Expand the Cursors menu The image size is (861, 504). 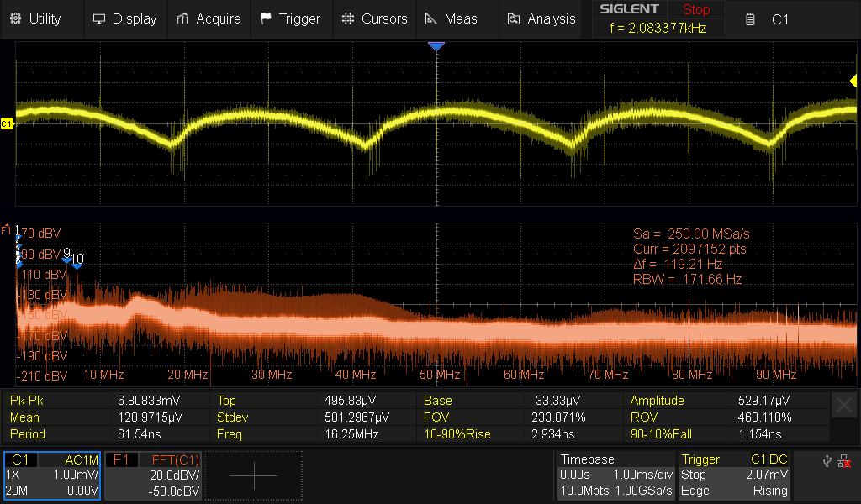[x=375, y=18]
